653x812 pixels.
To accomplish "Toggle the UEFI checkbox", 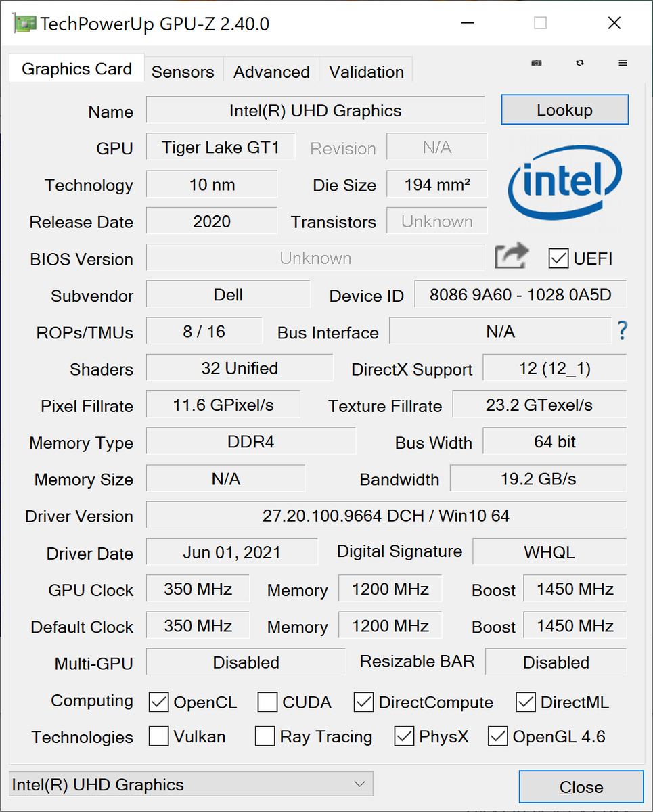I will 558,258.
